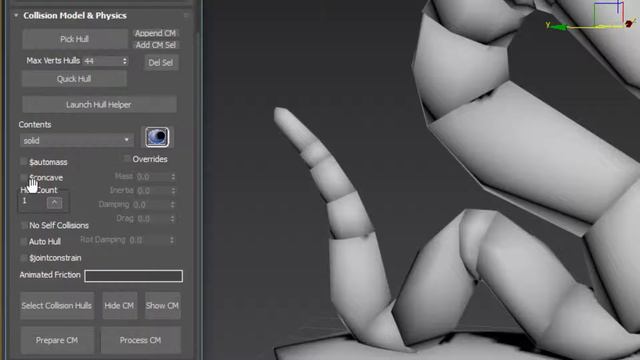Click the Process CM button
The height and width of the screenshot is (360, 640).
(140, 340)
